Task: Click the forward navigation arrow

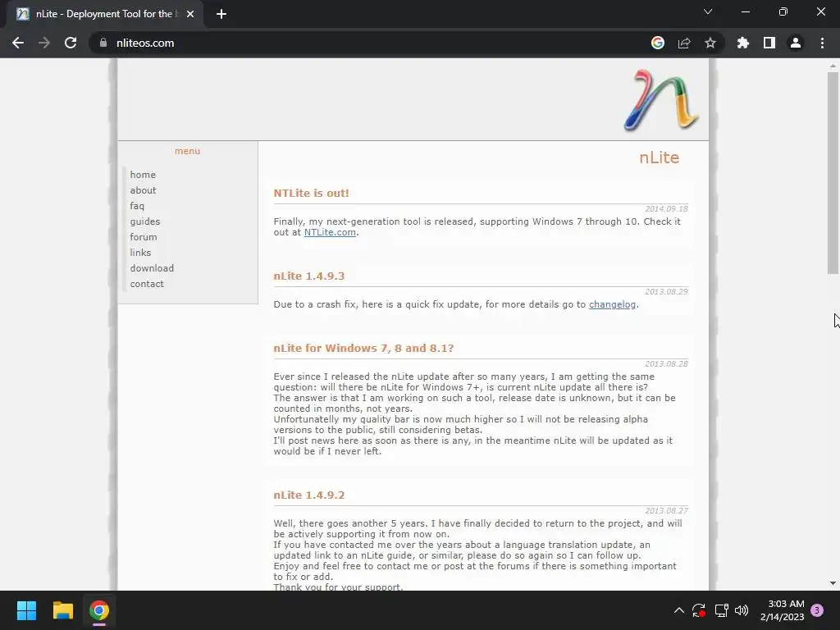Action: pos(44,43)
